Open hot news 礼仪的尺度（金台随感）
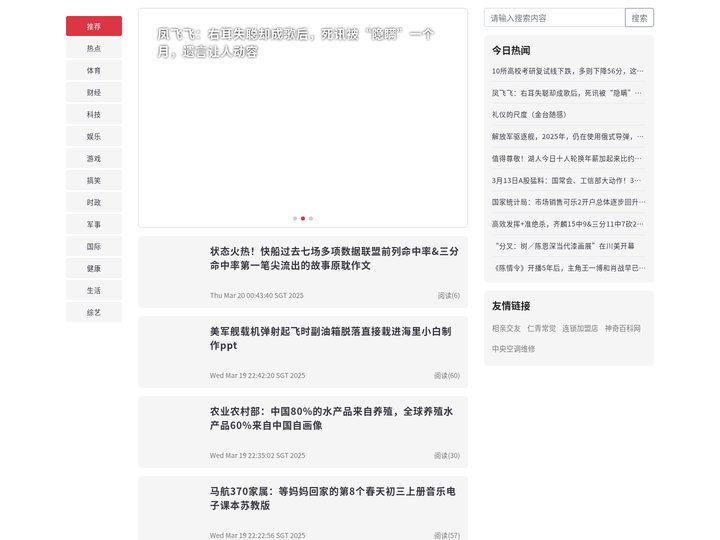This screenshot has height=540, width=720. tap(529, 115)
